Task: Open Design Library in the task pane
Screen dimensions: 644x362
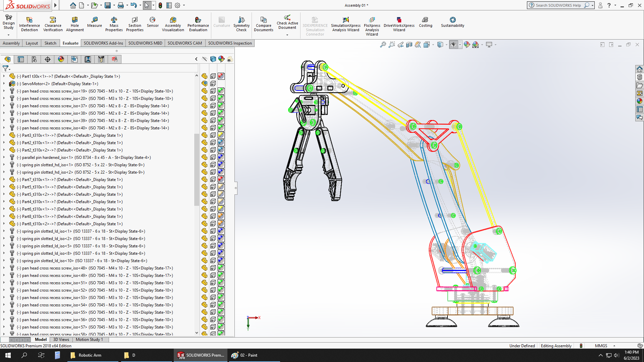Action: point(640,77)
